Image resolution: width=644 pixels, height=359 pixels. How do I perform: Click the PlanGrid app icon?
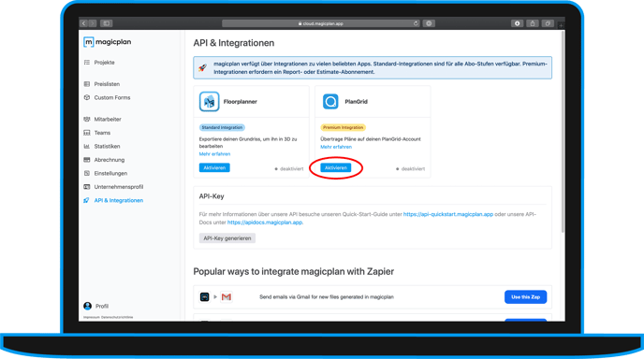tap(330, 101)
